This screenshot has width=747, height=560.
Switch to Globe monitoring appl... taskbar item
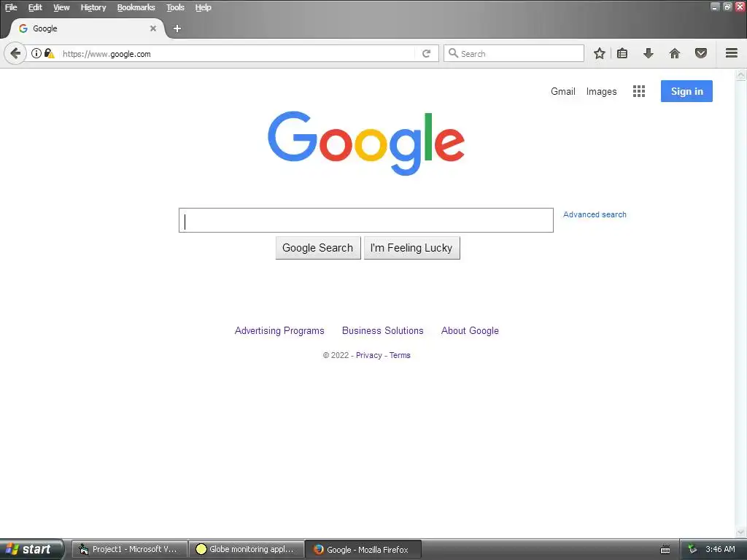247,549
